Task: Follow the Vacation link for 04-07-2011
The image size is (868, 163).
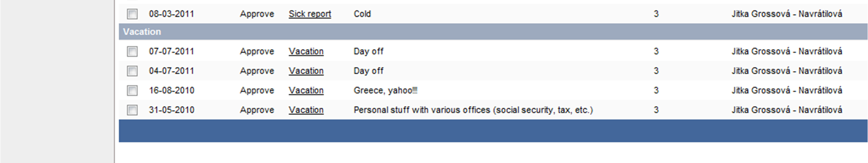Action: tap(306, 71)
